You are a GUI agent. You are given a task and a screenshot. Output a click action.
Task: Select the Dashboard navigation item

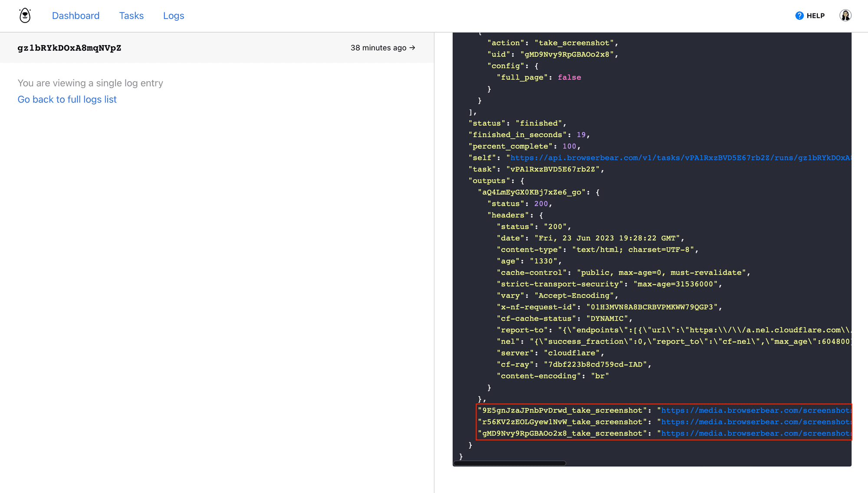point(76,16)
